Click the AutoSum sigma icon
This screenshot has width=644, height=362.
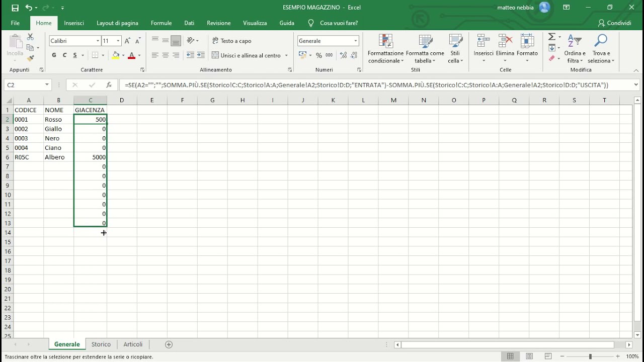point(552,37)
